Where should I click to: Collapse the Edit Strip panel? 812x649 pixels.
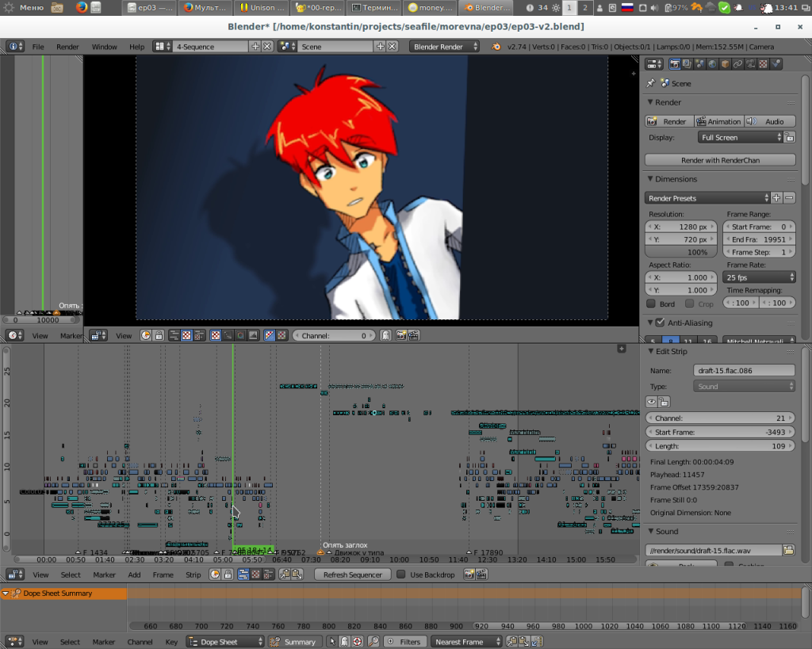tap(651, 351)
